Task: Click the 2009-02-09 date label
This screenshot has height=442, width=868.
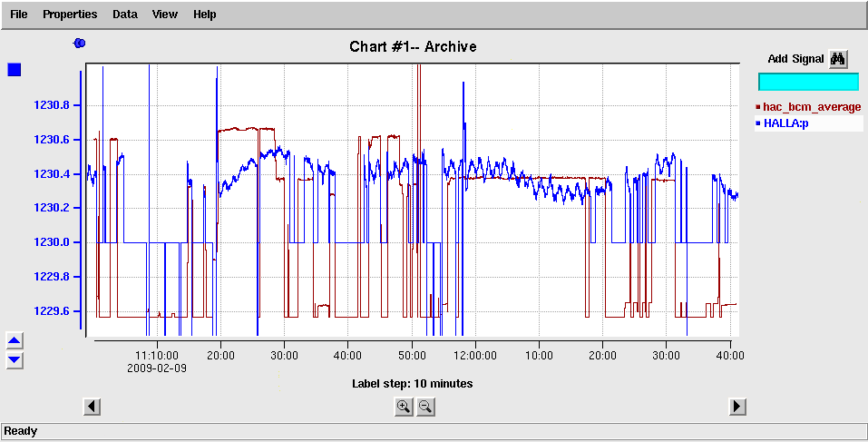Action: coord(157,368)
